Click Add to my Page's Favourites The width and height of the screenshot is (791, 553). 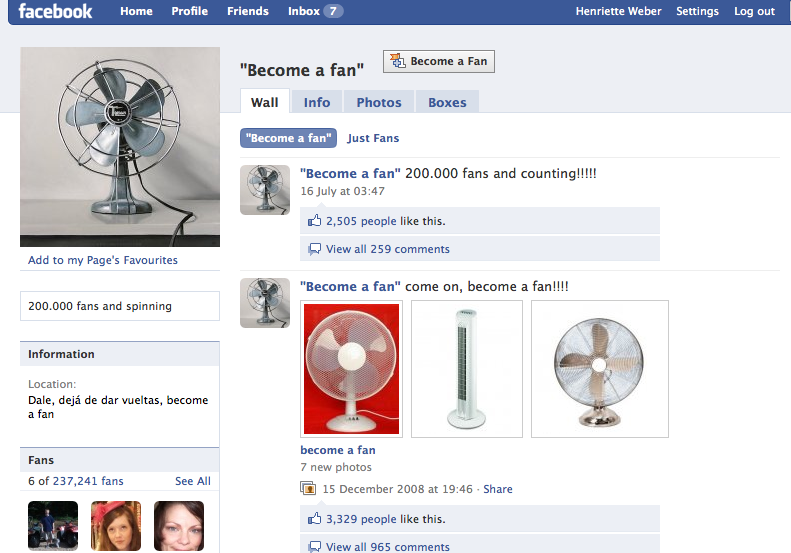coord(103,260)
